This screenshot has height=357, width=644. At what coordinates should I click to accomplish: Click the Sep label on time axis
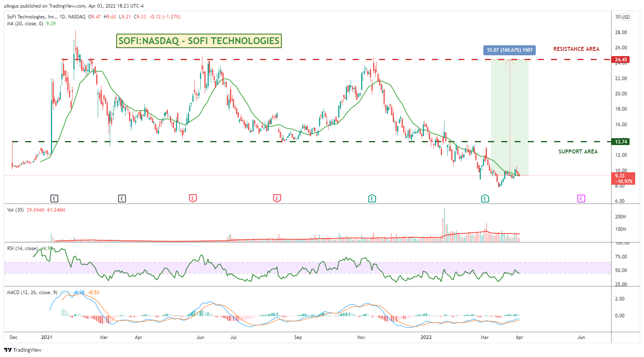(298, 337)
